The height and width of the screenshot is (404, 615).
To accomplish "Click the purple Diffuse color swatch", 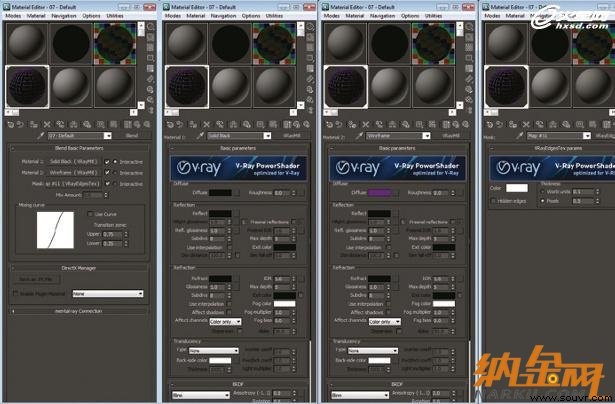I will [379, 193].
